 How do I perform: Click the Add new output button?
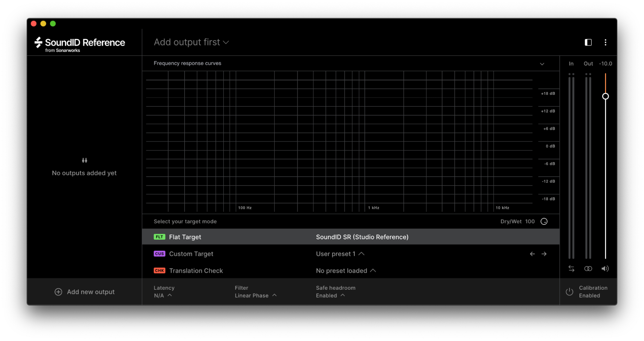click(x=85, y=292)
